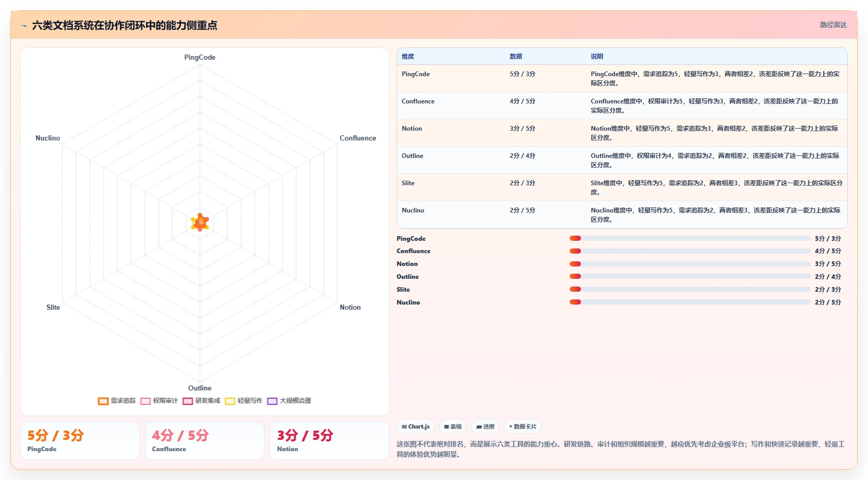Click the 维度 table column header

(x=408, y=57)
